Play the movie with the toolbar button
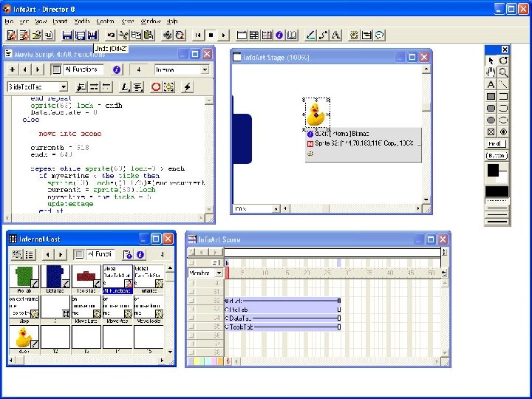The image size is (532, 399). (x=223, y=35)
